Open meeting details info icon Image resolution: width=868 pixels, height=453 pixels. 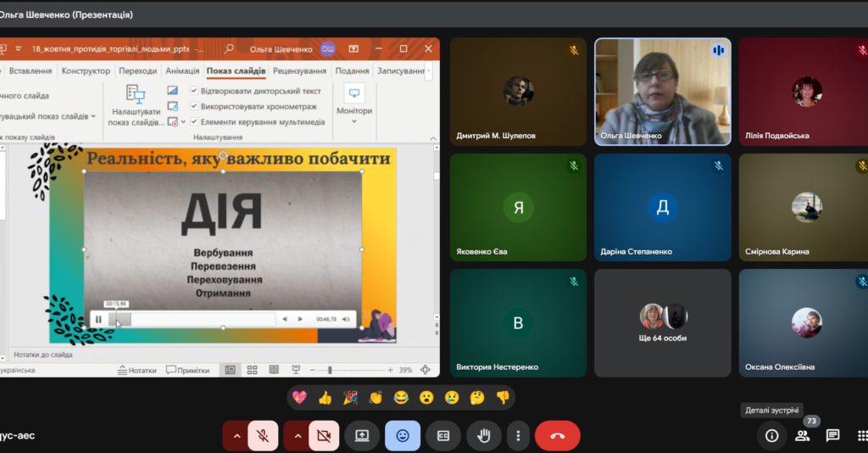tap(771, 435)
